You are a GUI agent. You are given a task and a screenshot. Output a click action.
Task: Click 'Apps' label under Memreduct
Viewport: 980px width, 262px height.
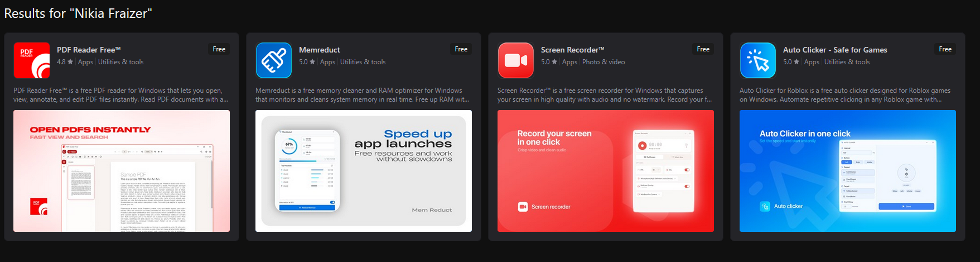pos(327,62)
